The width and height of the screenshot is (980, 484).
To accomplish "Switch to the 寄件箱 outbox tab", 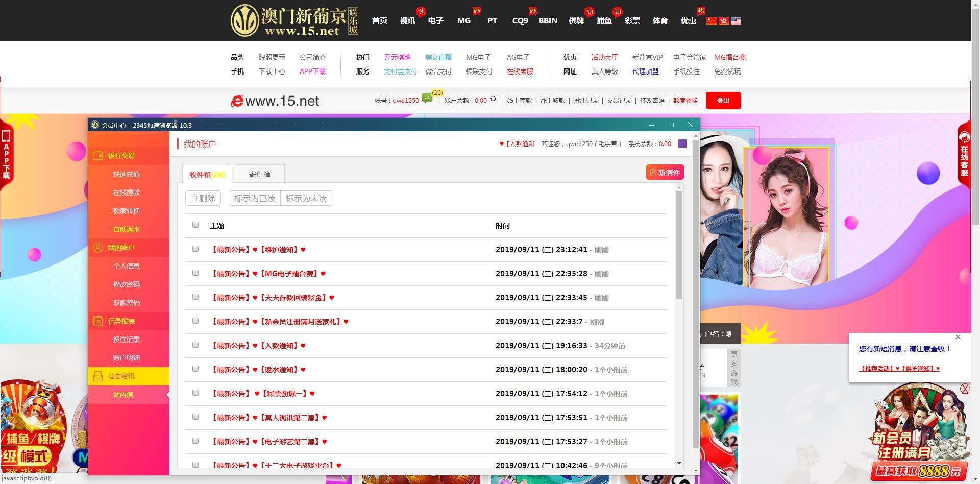I will (x=260, y=174).
